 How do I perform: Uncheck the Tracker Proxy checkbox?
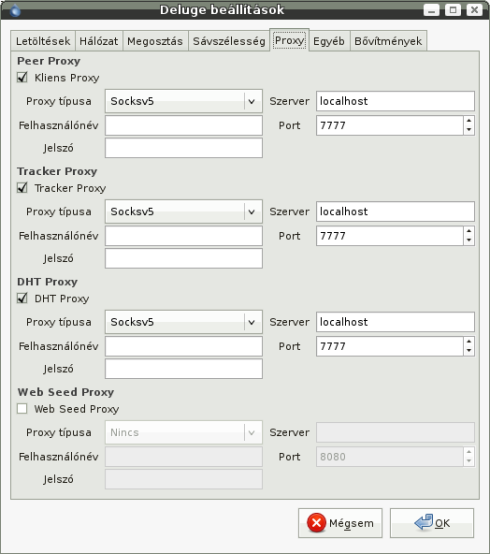22,188
